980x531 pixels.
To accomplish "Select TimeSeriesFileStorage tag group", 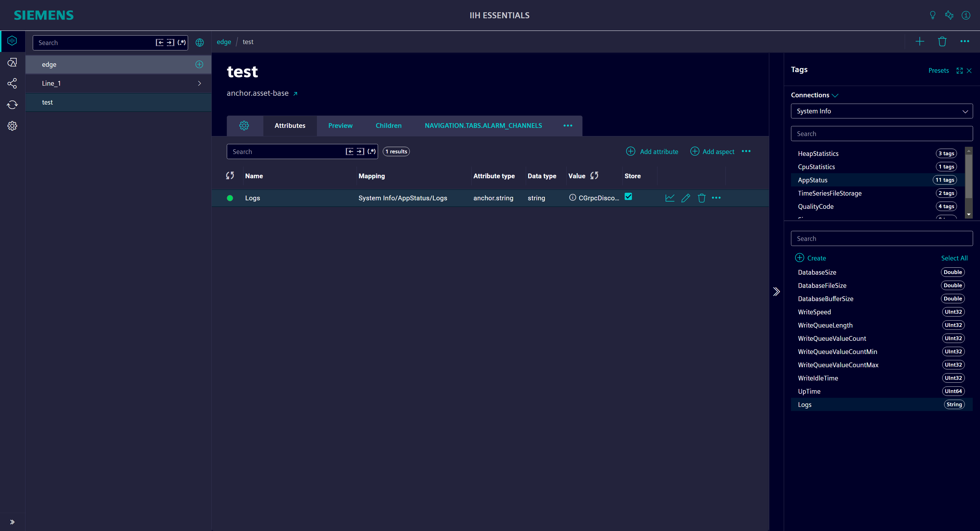I will tap(877, 193).
